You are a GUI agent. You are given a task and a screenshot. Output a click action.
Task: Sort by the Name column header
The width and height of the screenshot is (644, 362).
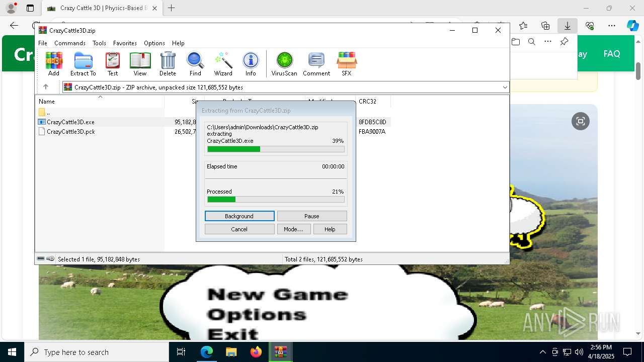(x=100, y=101)
